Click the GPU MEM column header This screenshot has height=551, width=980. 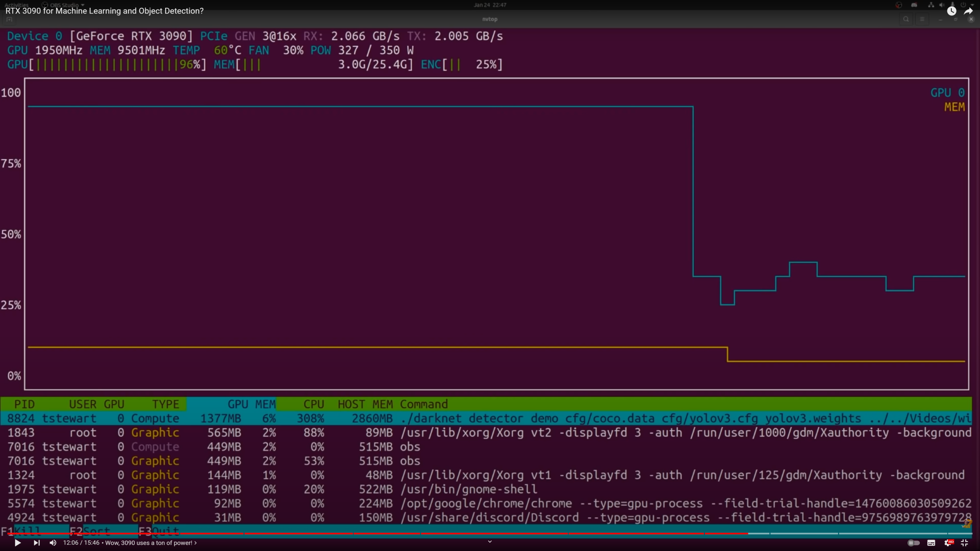coord(252,404)
